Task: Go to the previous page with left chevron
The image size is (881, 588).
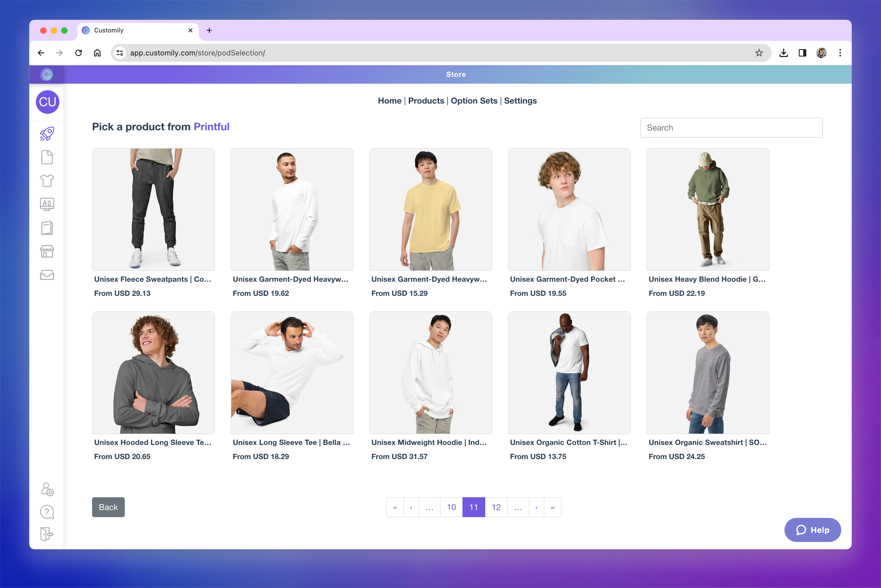Action: click(x=411, y=507)
